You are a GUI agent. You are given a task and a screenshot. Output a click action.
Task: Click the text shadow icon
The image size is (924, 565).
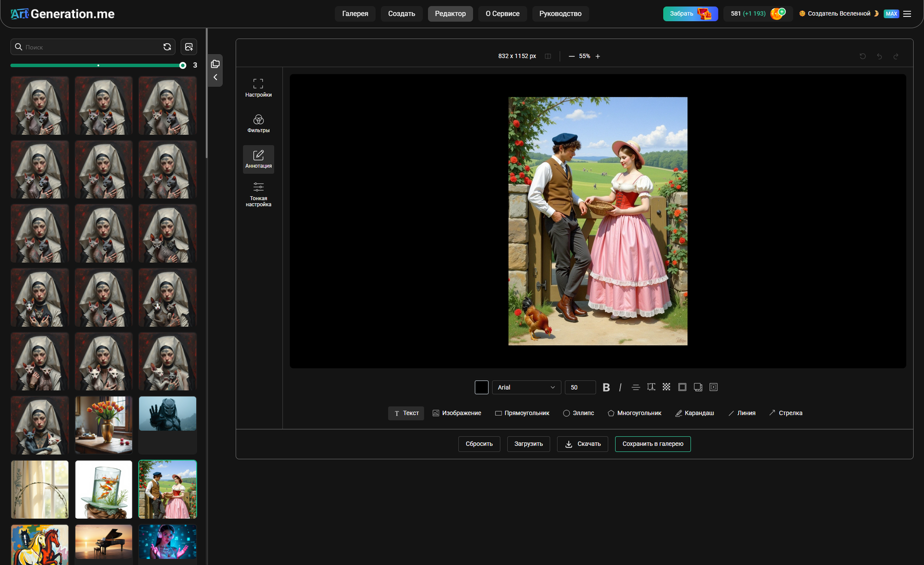pos(698,387)
